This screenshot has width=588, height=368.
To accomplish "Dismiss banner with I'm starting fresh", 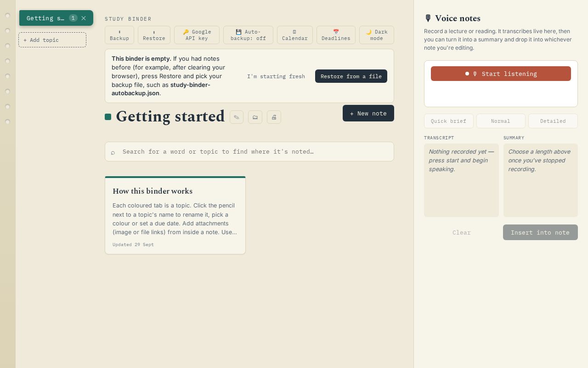I will [276, 76].
